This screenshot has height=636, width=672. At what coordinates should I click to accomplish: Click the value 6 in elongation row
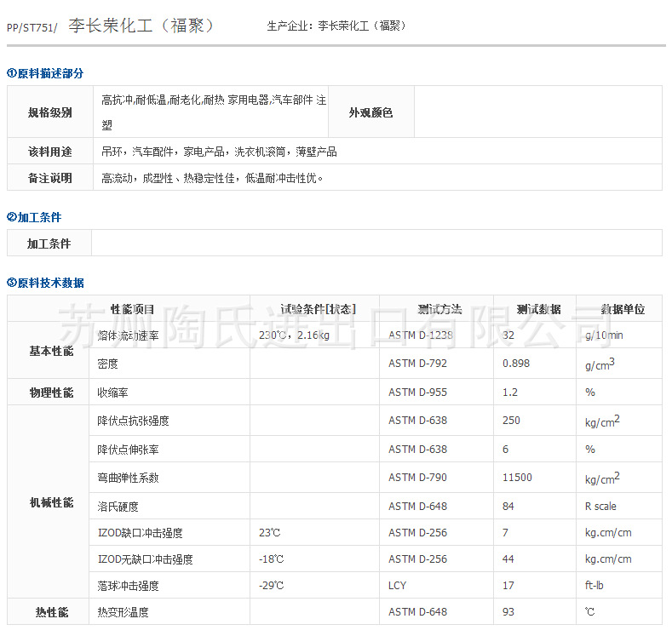tap(505, 450)
